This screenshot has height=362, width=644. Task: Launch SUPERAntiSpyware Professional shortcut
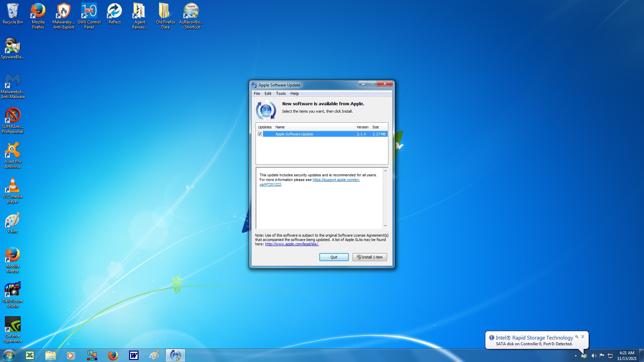pyautogui.click(x=13, y=121)
